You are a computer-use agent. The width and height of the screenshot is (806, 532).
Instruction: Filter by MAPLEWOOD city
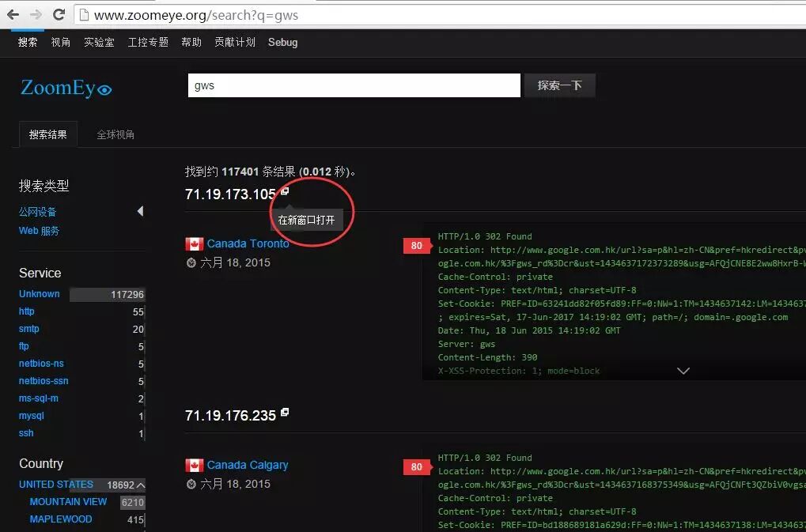(x=61, y=519)
